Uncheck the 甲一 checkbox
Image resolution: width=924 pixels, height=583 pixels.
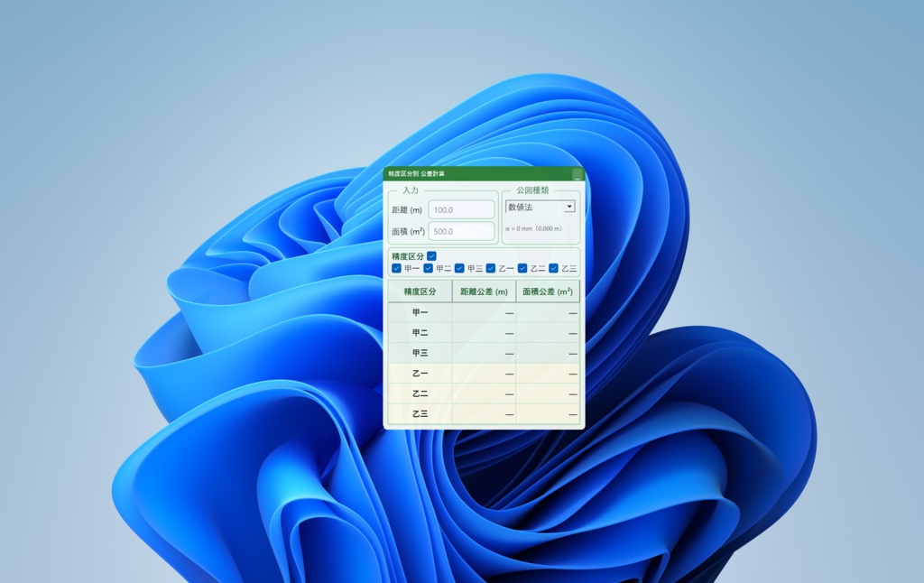click(396, 268)
